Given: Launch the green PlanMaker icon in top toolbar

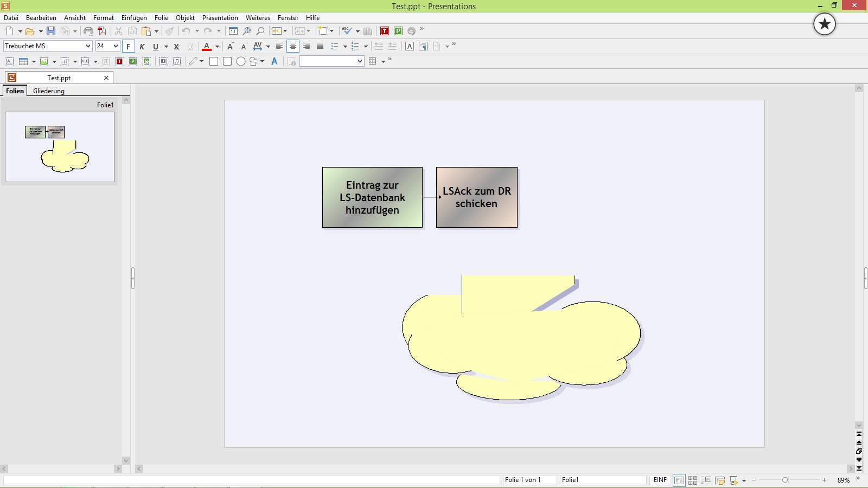Looking at the screenshot, I should pyautogui.click(x=398, y=31).
